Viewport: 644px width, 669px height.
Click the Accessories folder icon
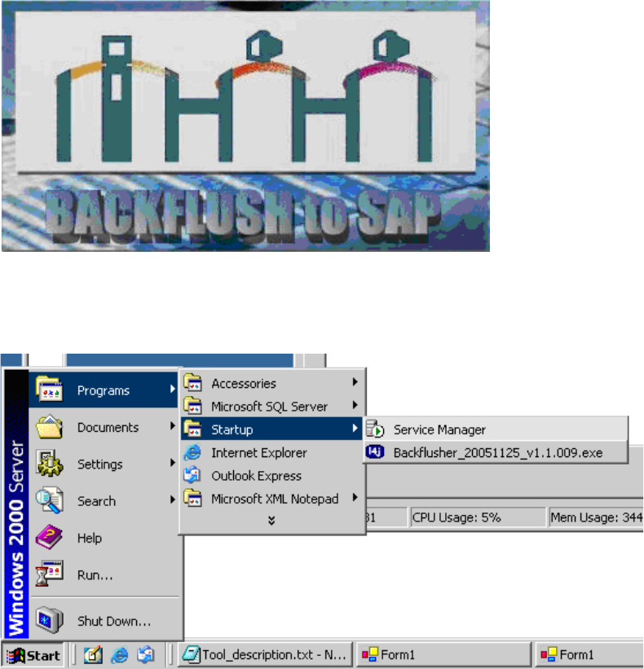(x=193, y=382)
